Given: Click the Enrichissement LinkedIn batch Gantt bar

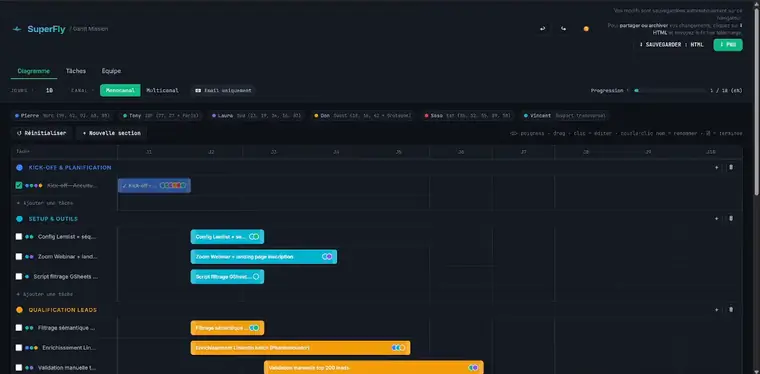Looking at the screenshot, I should coord(301,348).
